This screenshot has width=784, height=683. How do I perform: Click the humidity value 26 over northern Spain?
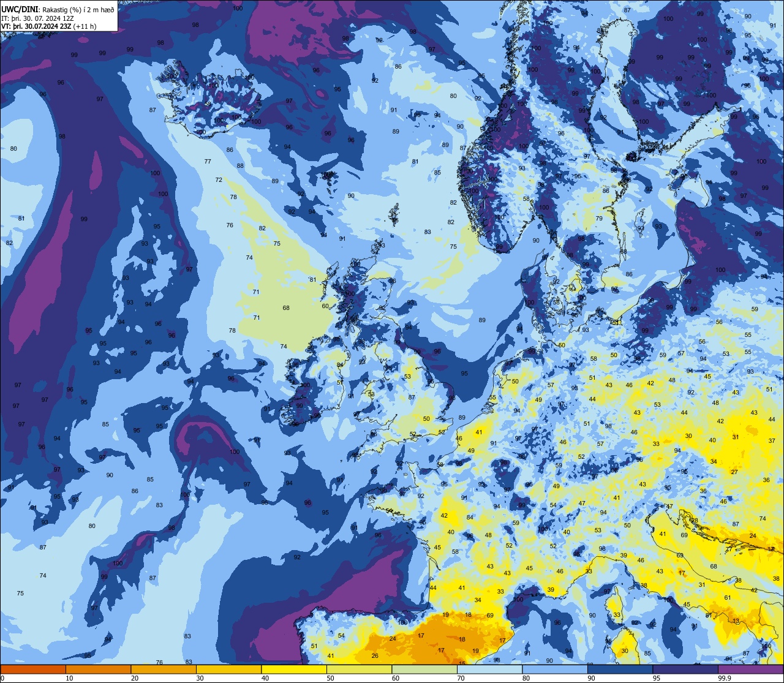click(x=375, y=656)
